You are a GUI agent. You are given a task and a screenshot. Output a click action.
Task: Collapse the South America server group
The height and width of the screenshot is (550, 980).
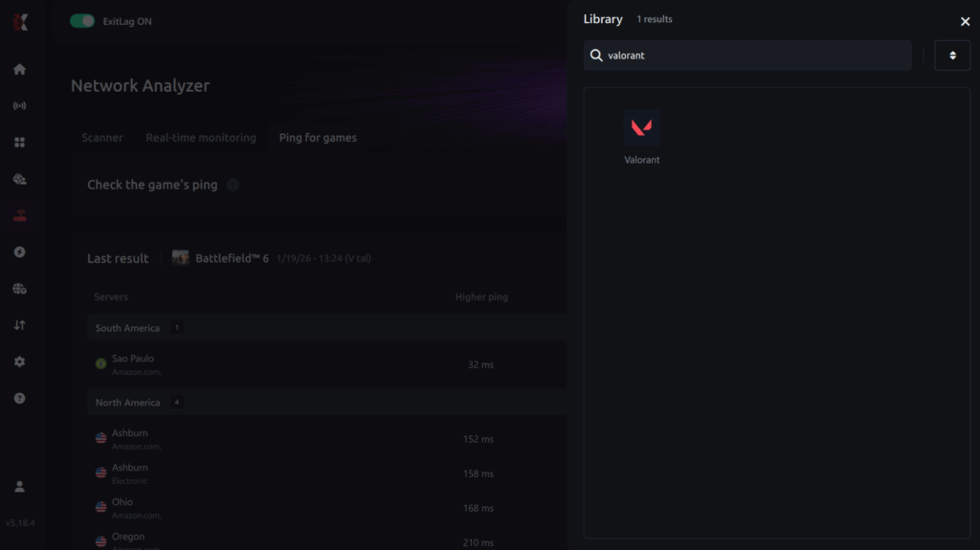[x=327, y=327]
